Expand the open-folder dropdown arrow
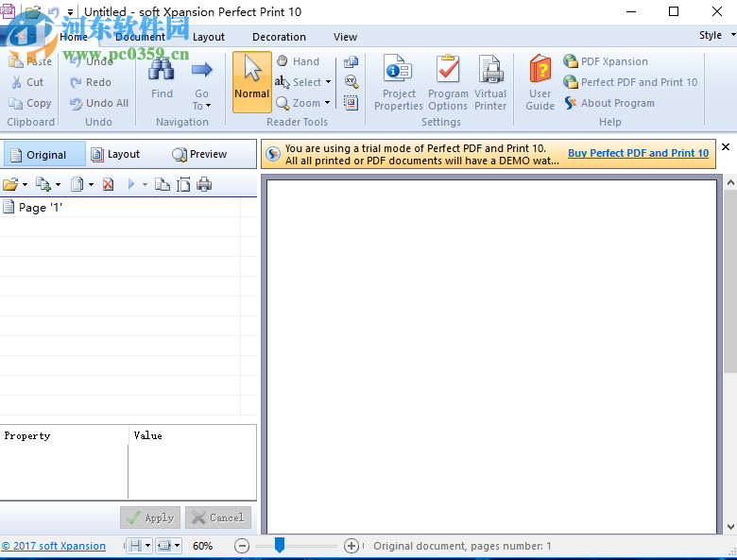737x560 pixels. coord(25,185)
